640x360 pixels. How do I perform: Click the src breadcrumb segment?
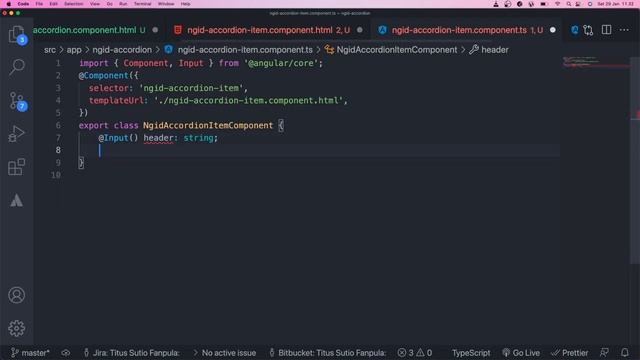(50, 50)
